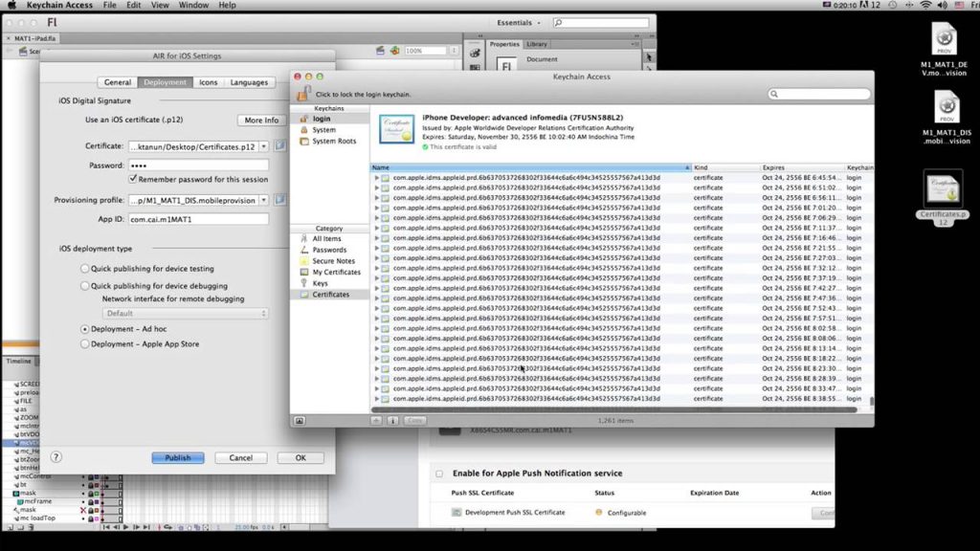Click the lock icon for login keychain

point(303,94)
